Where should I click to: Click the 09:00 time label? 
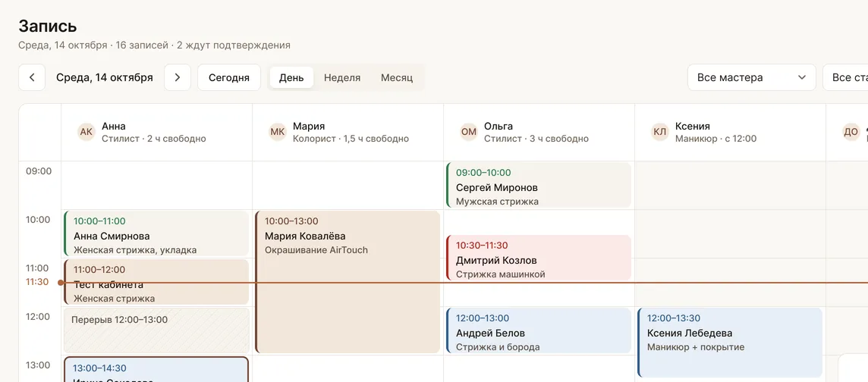pyautogui.click(x=39, y=171)
